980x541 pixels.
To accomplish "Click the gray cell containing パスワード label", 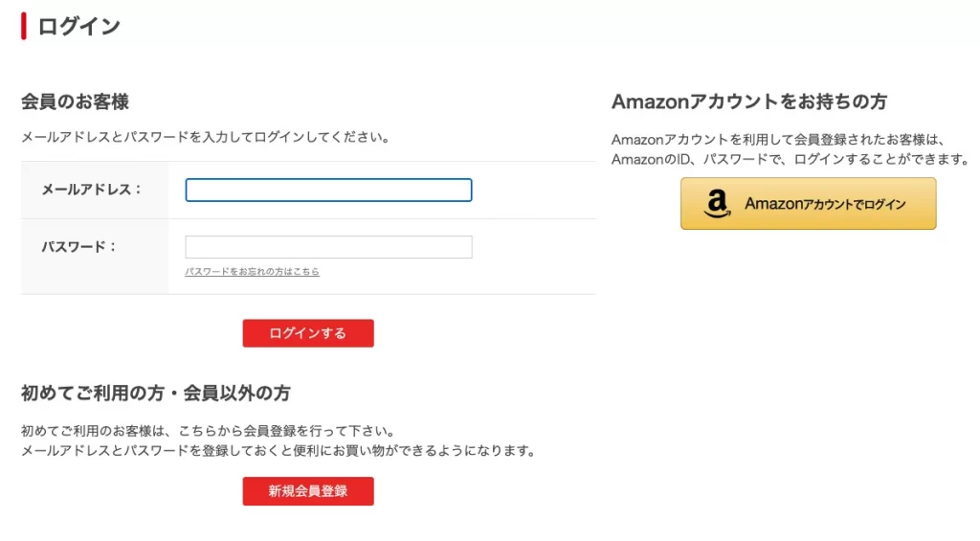I will (x=95, y=257).
